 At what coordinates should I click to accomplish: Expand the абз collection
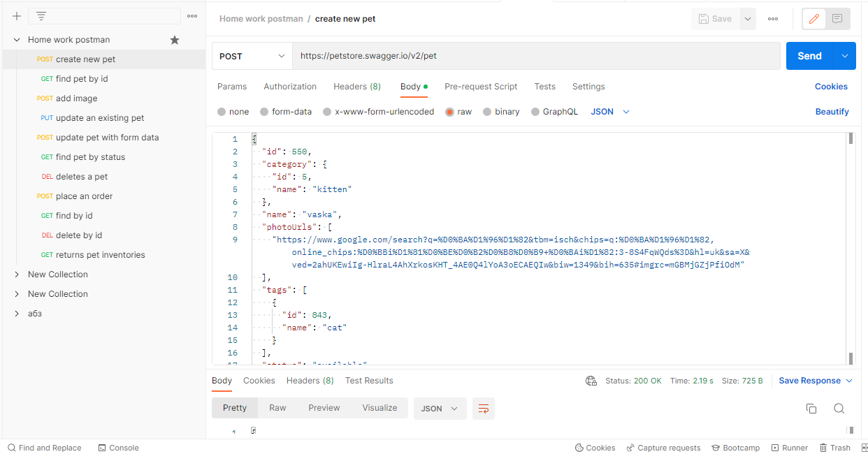[x=16, y=313]
